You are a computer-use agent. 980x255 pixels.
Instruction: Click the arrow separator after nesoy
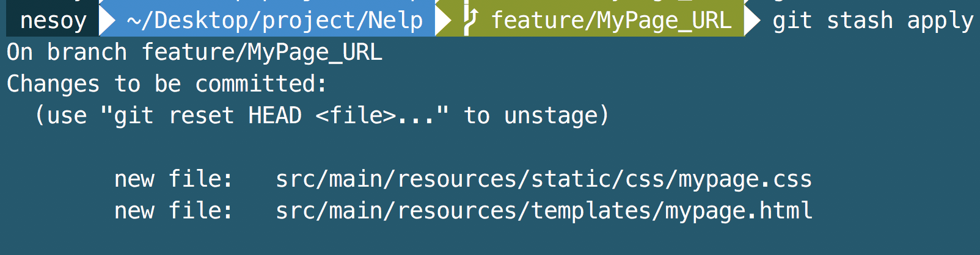click(x=107, y=20)
